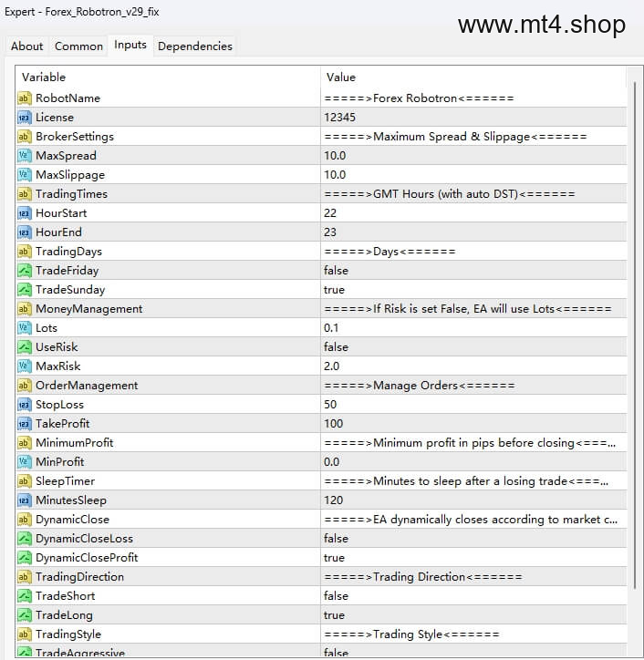Switch to the Common tab

point(78,46)
